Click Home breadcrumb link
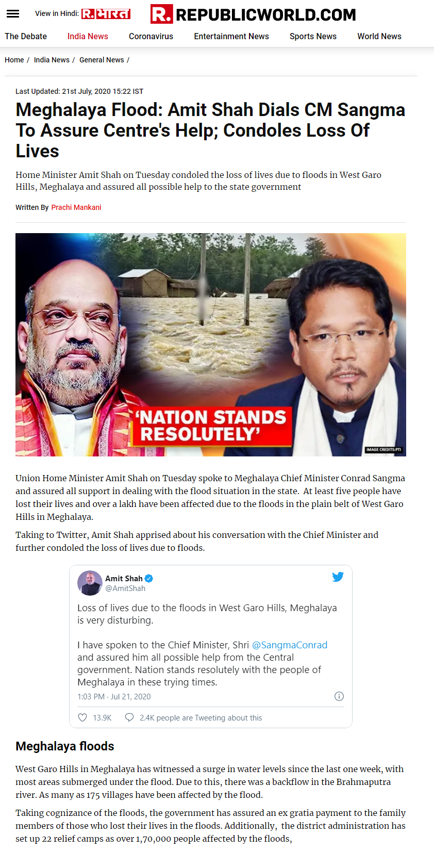The height and width of the screenshot is (868, 434). click(14, 60)
